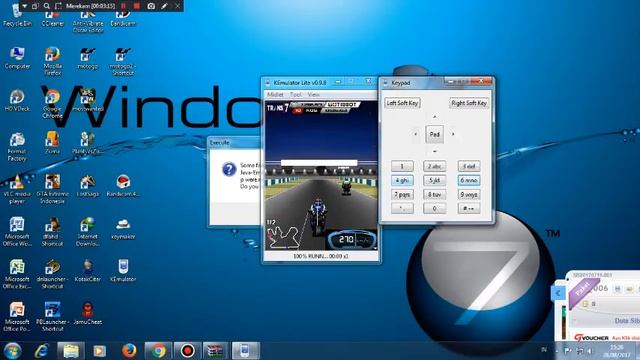
Task: Open VLC media player desktop icon
Action: pos(17,189)
